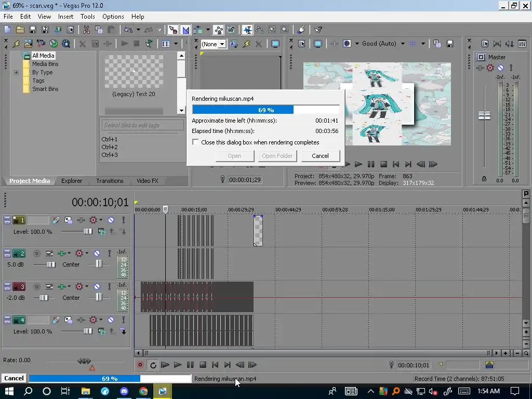Screen dimensions: 532x399
Task: Switch to the Explorer tab
Action: click(72, 181)
